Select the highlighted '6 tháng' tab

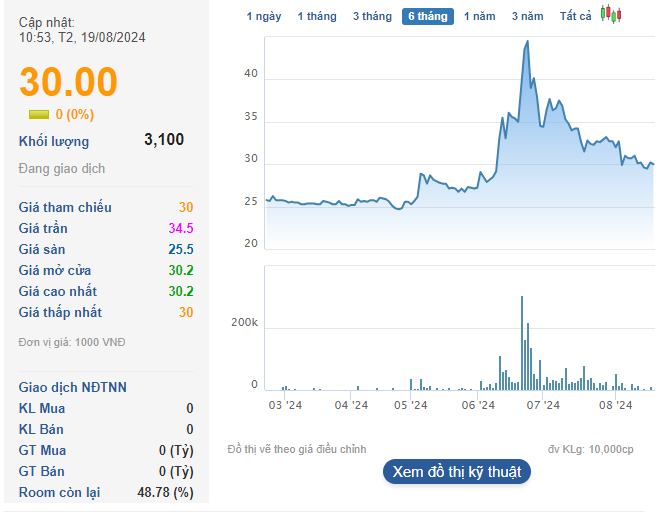(x=428, y=16)
